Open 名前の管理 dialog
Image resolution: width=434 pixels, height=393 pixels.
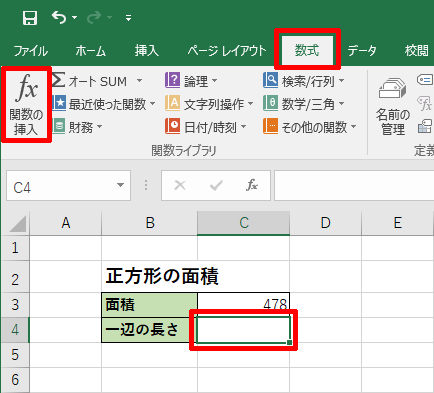[x=393, y=106]
